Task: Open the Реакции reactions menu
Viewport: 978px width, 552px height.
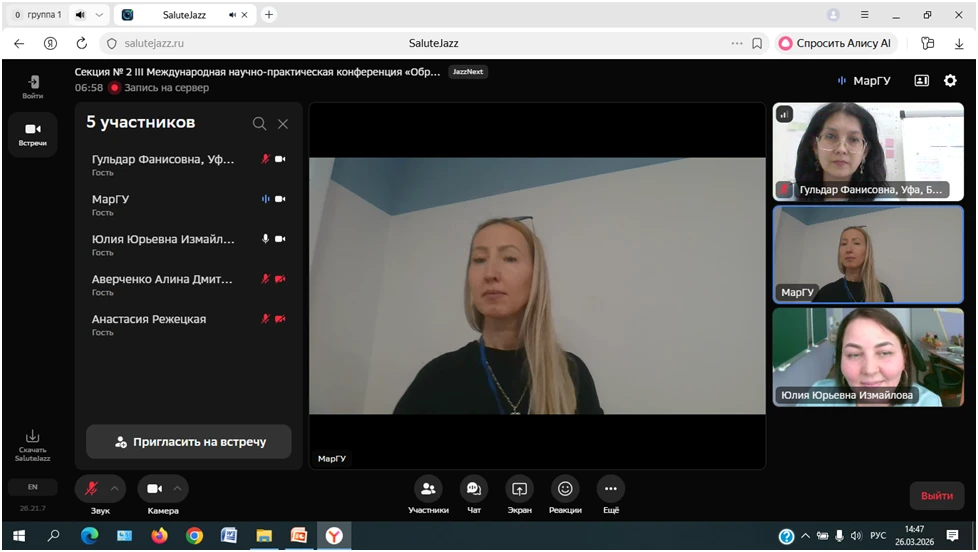Action: (x=565, y=489)
